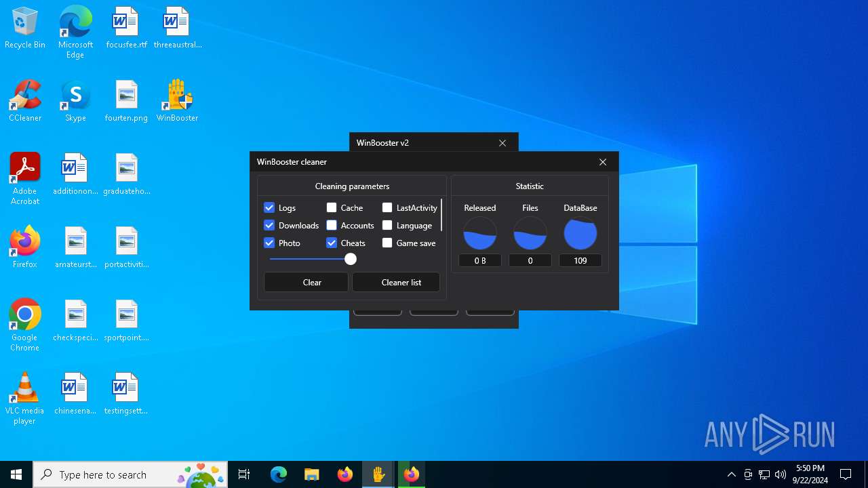This screenshot has height=488, width=868.
Task: Open VLC media player shortcut
Action: [x=25, y=399]
